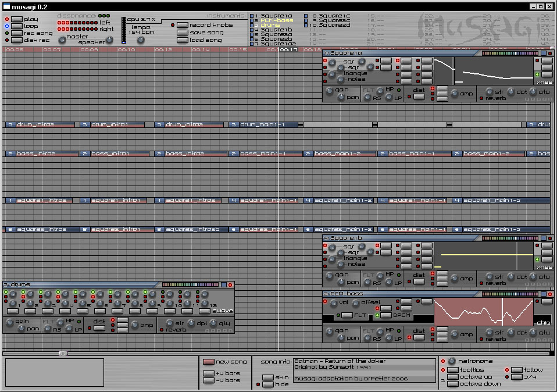Click the amp knob in PCM-bass panel

pos(454,334)
